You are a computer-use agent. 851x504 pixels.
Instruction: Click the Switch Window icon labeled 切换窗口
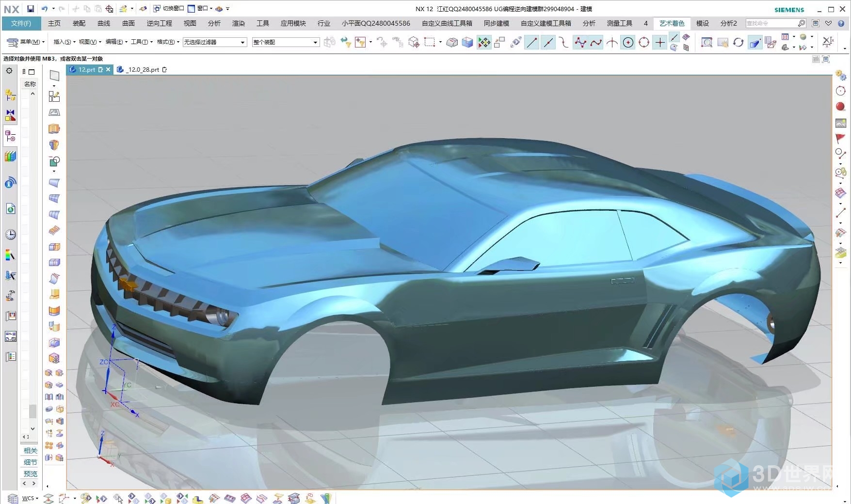coord(168,9)
